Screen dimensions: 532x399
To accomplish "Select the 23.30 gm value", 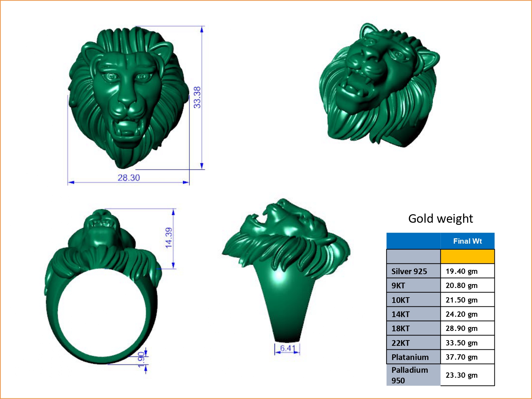I will [461, 375].
